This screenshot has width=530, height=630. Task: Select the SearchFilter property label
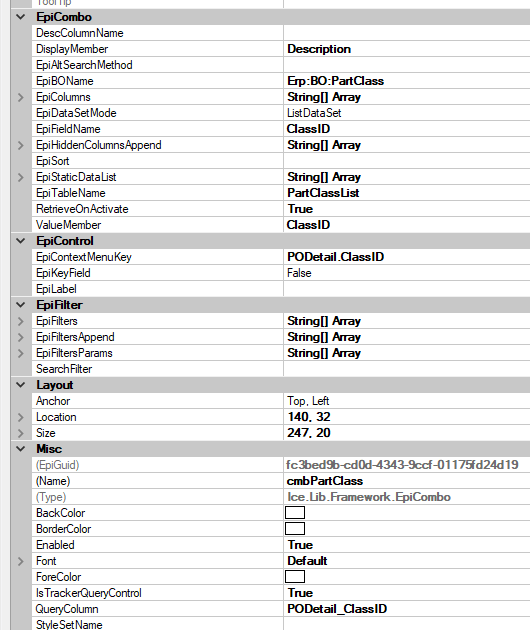coord(64,369)
